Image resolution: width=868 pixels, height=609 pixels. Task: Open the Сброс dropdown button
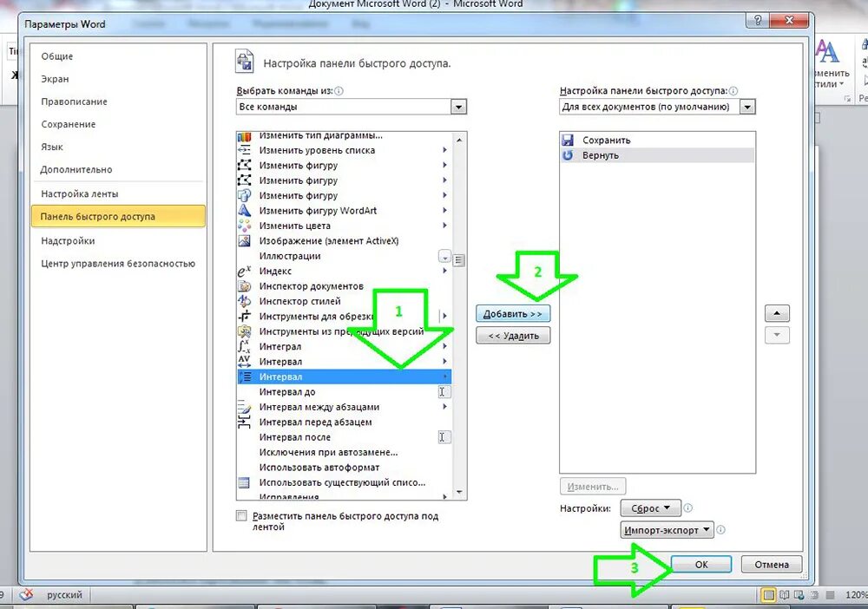650,507
